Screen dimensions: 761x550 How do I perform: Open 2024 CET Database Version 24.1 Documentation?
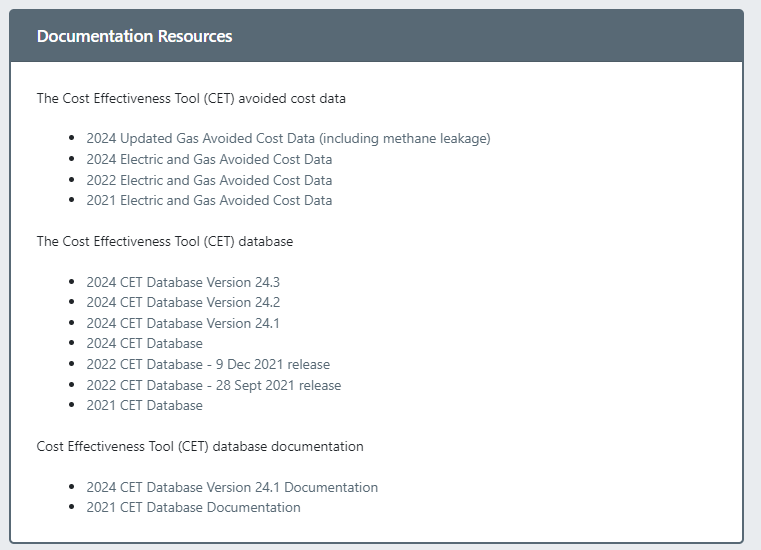(232, 487)
